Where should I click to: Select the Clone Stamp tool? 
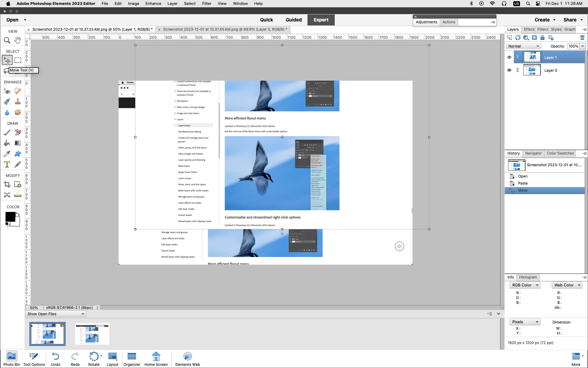(x=18, y=102)
